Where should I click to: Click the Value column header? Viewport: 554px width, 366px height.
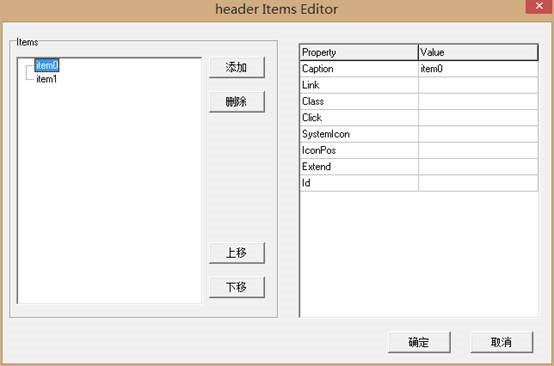pyautogui.click(x=478, y=52)
